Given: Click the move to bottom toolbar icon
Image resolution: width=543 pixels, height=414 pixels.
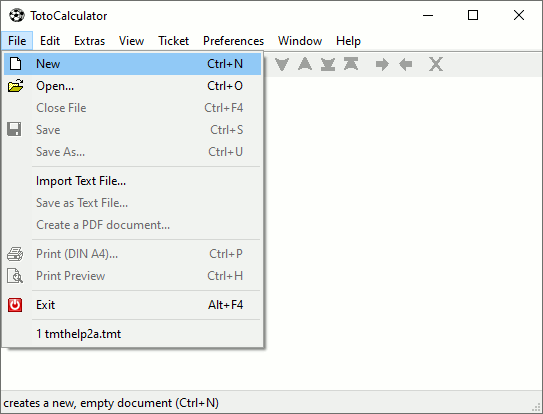Looking at the screenshot, I should [x=328, y=64].
